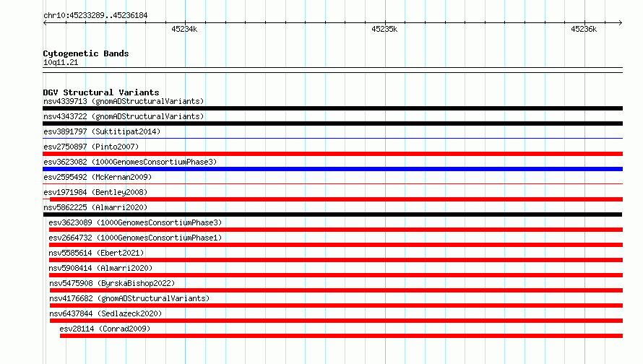Click the red bar under esv2750897
The width and height of the screenshot is (643, 364).
pos(332,154)
